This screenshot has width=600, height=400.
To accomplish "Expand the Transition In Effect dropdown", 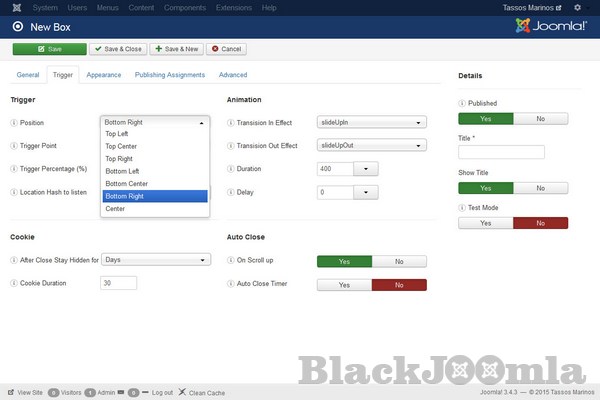I will (372, 123).
